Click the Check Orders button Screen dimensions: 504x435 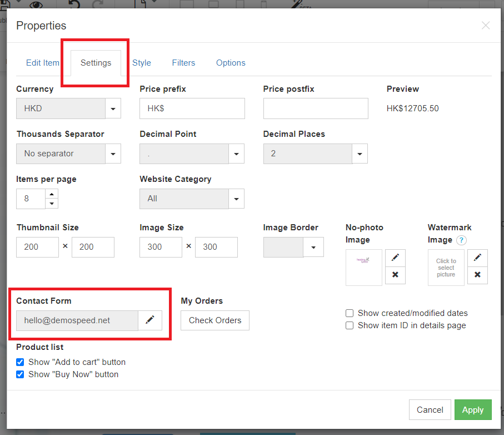[x=215, y=320]
